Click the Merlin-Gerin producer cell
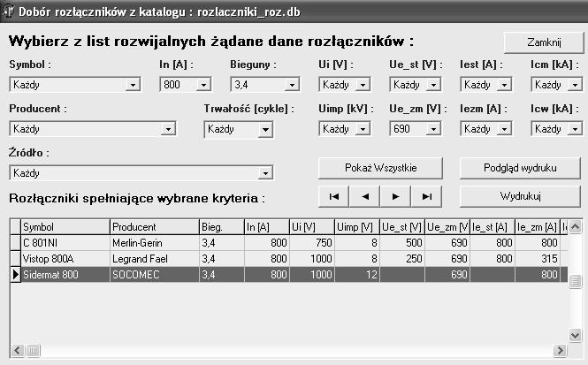The image size is (588, 365). coord(155,243)
